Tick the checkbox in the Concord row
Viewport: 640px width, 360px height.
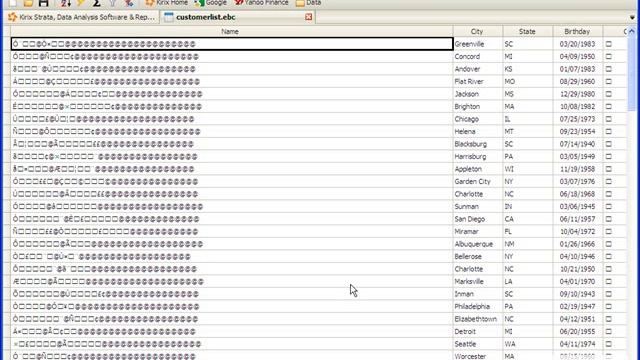[x=609, y=57]
